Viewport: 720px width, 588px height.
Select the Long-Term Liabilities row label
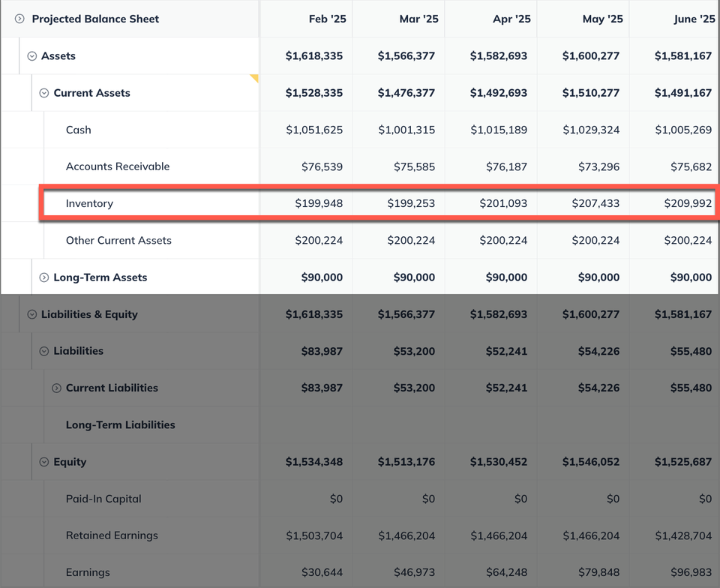point(120,424)
